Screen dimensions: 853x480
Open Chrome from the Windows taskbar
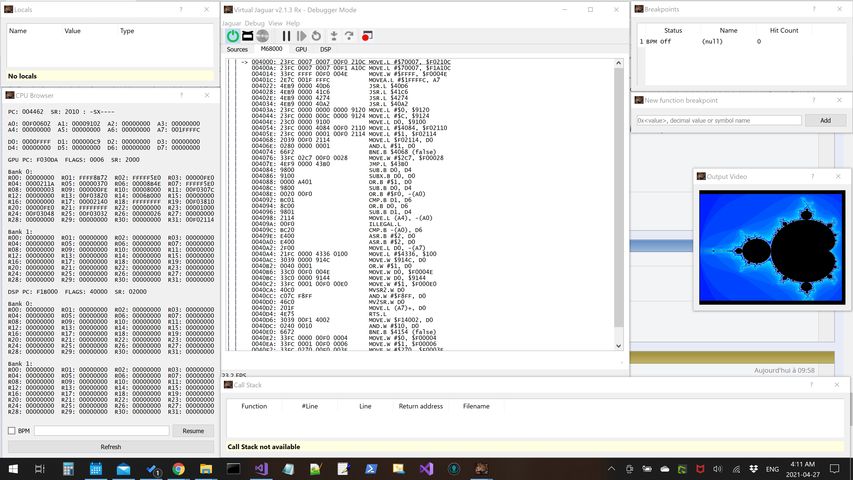coord(178,468)
